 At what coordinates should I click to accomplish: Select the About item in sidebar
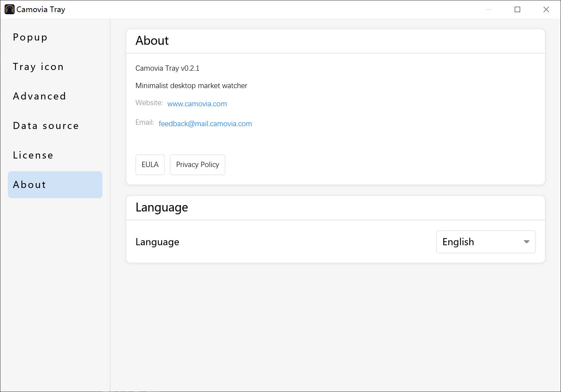pos(55,185)
